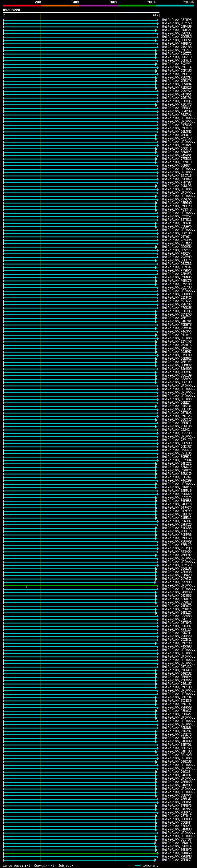
Task: Click the UniRef100_A7NY97 hit label
Action: pyautogui.click(x=177, y=182)
